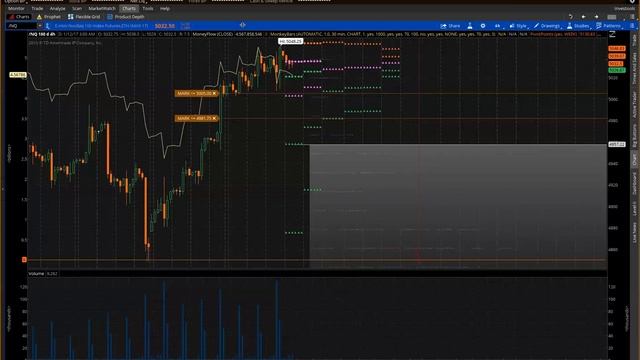This screenshot has width=640, height=360.
Task: Open the Dashboard sidebar tab
Action: (x=634, y=183)
